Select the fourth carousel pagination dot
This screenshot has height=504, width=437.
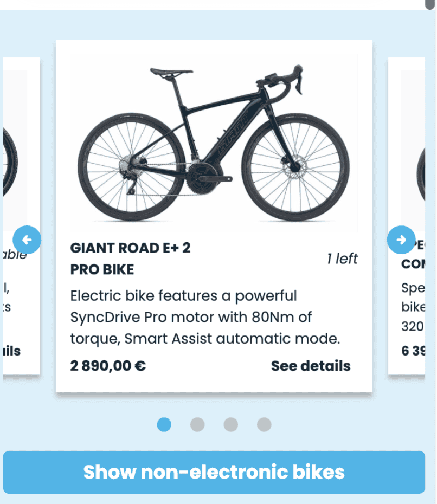(x=264, y=425)
